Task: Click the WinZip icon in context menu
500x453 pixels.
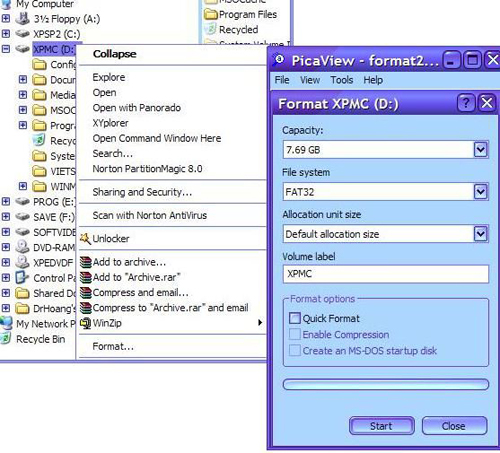Action: point(86,323)
